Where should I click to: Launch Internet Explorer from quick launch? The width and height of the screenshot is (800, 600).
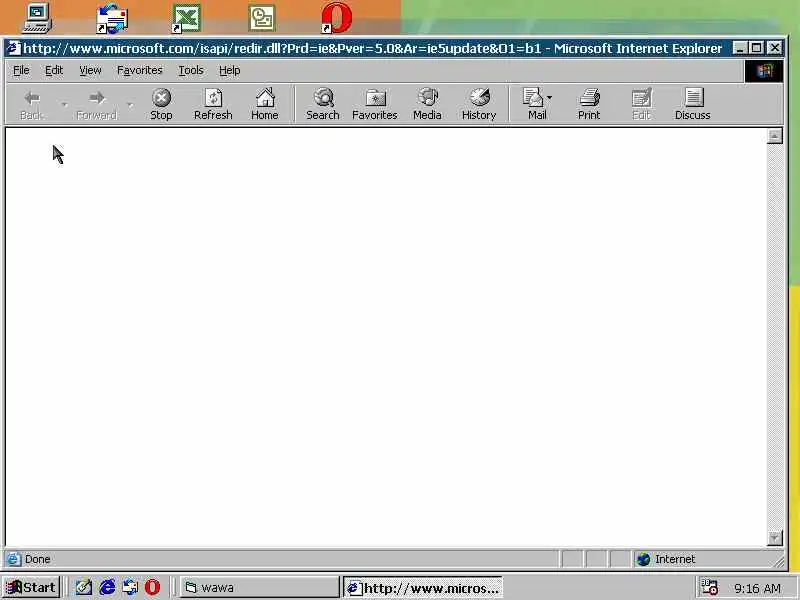[107, 587]
